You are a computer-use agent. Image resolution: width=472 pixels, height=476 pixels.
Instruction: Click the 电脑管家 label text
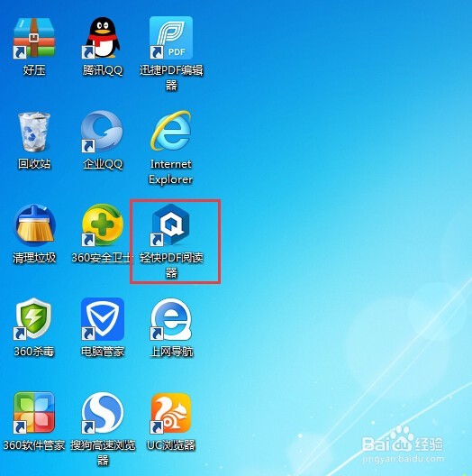[x=103, y=352]
